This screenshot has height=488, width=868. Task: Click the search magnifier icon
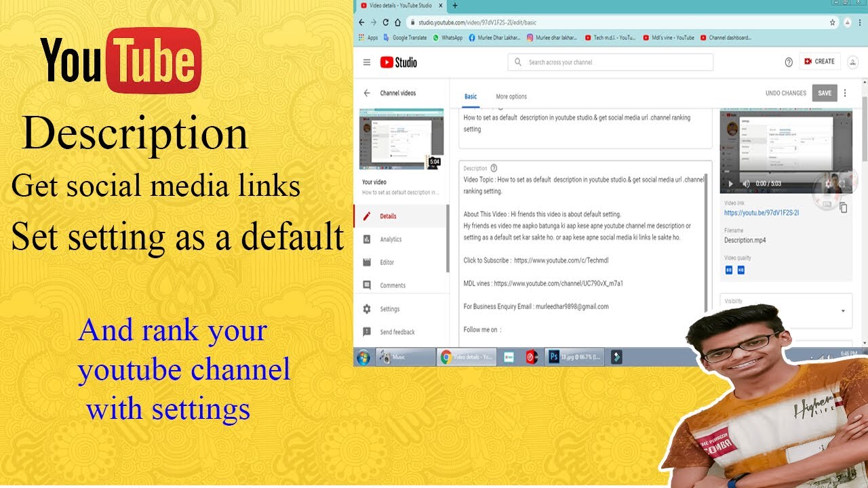click(518, 62)
